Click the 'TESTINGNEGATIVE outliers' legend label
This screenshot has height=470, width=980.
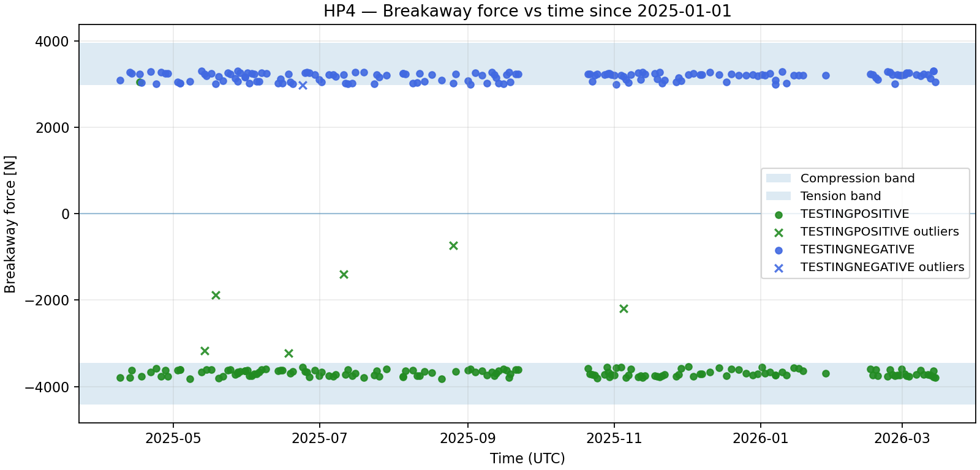coord(882,267)
